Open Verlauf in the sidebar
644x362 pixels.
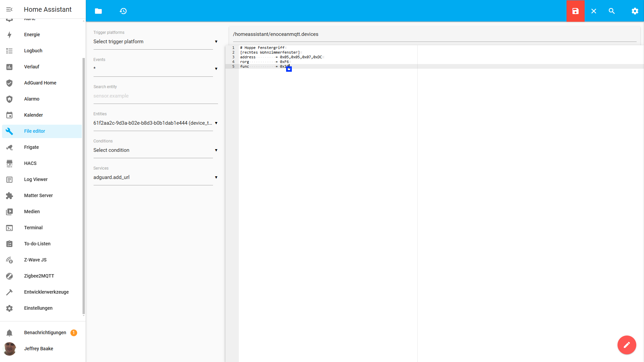[42, 67]
